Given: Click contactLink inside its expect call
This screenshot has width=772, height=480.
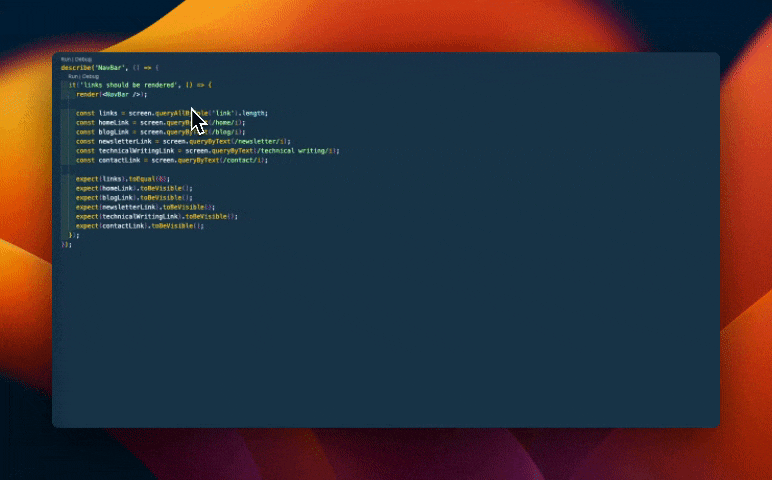Looking at the screenshot, I should tap(123, 226).
